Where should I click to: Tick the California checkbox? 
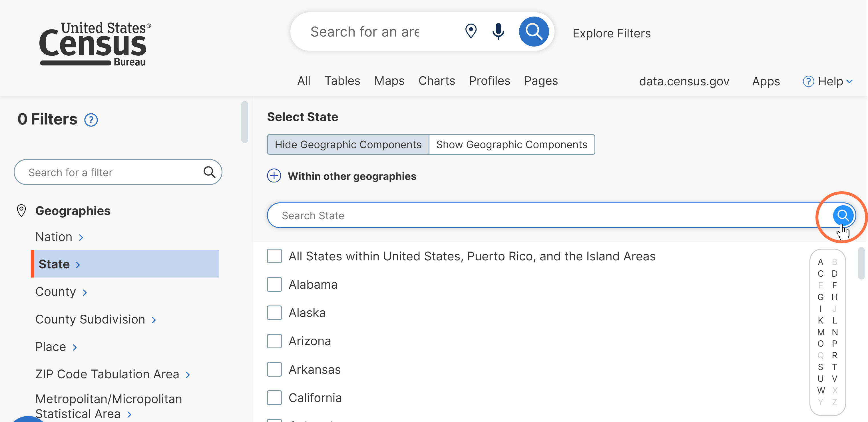coord(274,398)
